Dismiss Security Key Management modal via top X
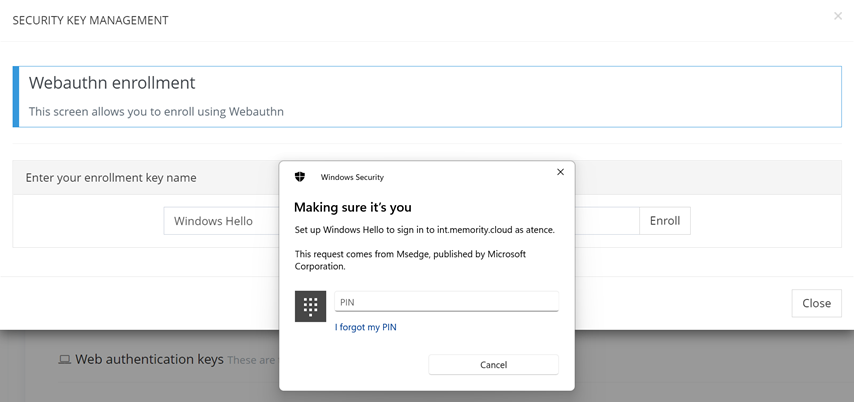Screen dimensions: 854x402 [x=838, y=16]
